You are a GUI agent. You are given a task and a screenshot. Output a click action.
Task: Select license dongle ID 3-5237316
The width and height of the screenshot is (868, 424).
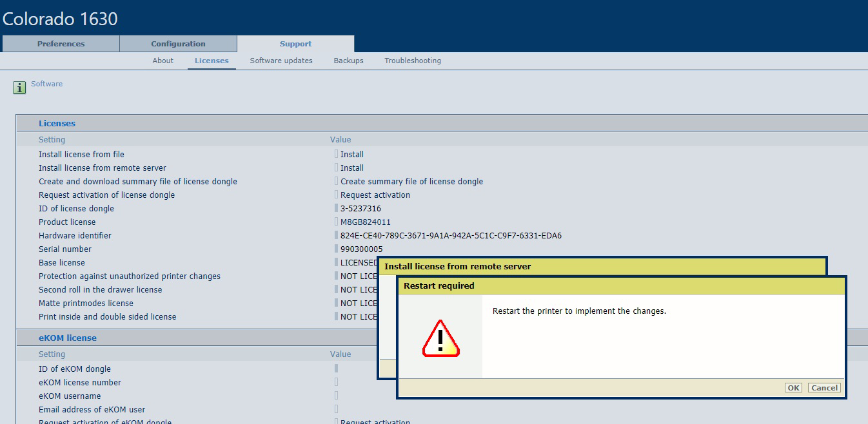(360, 208)
